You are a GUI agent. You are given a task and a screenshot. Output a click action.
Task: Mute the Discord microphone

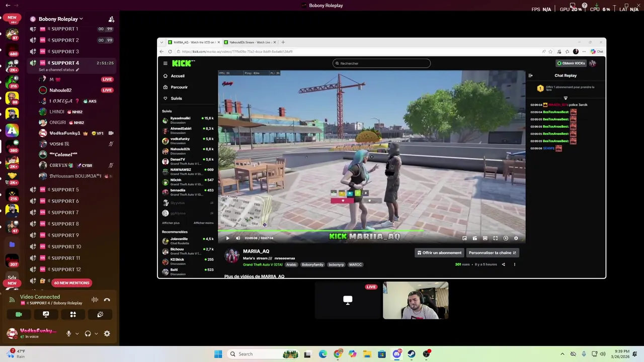(69, 333)
